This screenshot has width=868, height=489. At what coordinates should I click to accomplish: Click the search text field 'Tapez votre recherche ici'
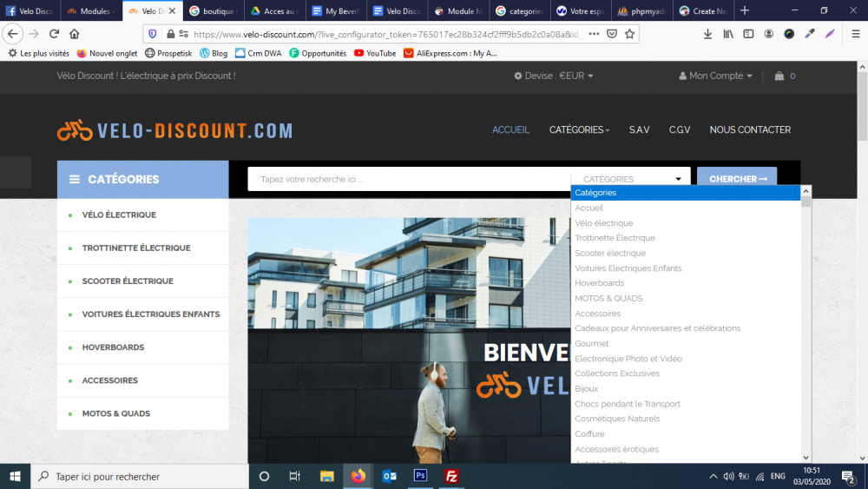pyautogui.click(x=409, y=179)
